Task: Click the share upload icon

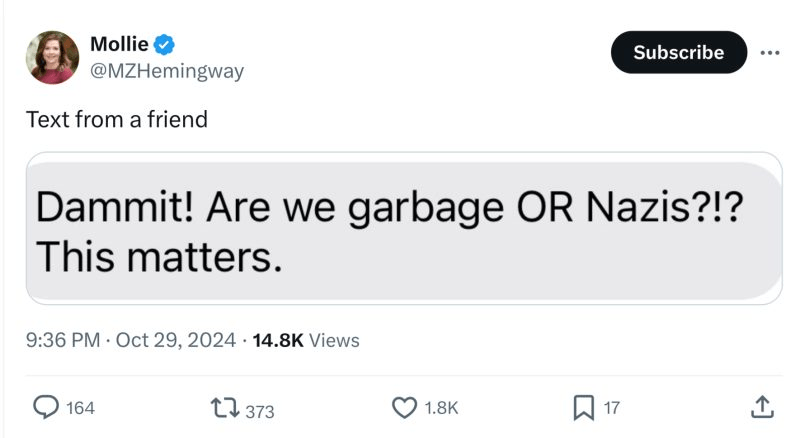Action: [760, 407]
